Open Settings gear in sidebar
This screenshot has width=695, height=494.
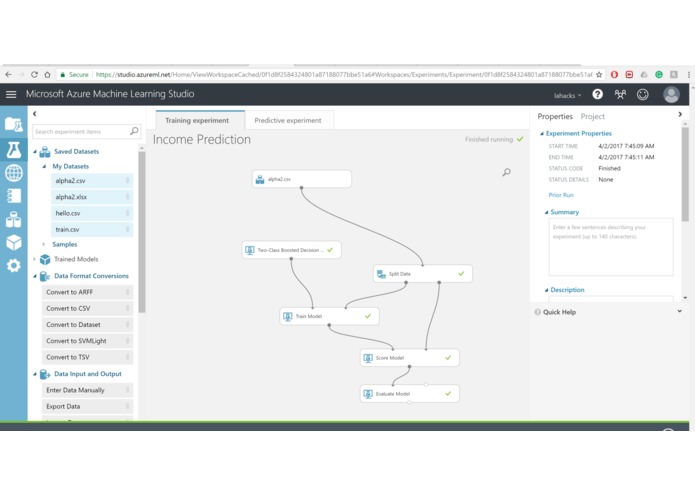(x=14, y=265)
